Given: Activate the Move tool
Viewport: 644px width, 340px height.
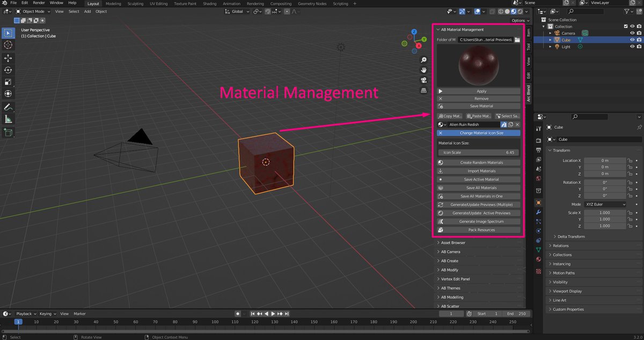Looking at the screenshot, I should tap(9, 58).
